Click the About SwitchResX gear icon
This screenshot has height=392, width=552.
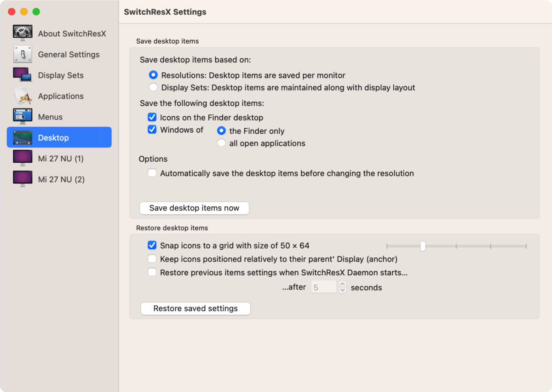click(23, 34)
